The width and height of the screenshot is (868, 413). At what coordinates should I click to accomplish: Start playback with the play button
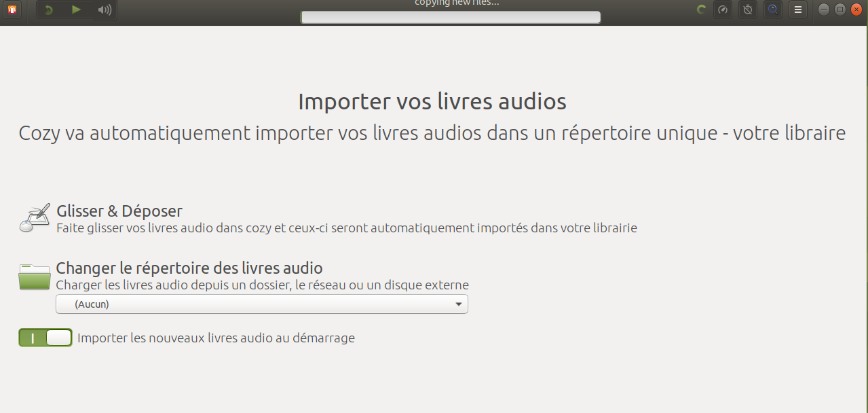pyautogui.click(x=76, y=10)
